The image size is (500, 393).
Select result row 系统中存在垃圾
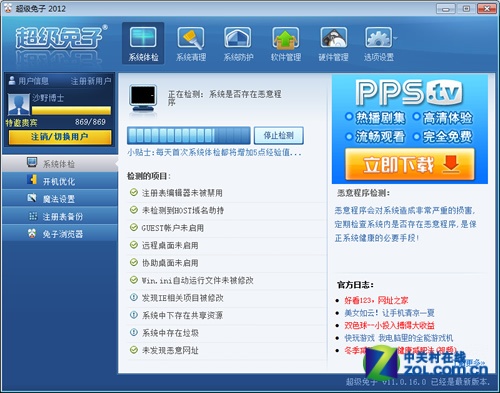coord(227,333)
